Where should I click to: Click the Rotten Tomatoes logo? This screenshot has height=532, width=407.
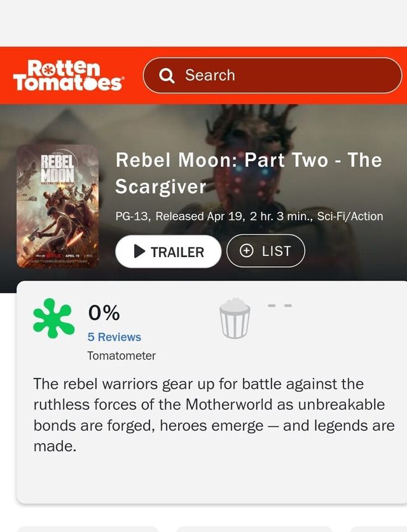click(x=69, y=75)
